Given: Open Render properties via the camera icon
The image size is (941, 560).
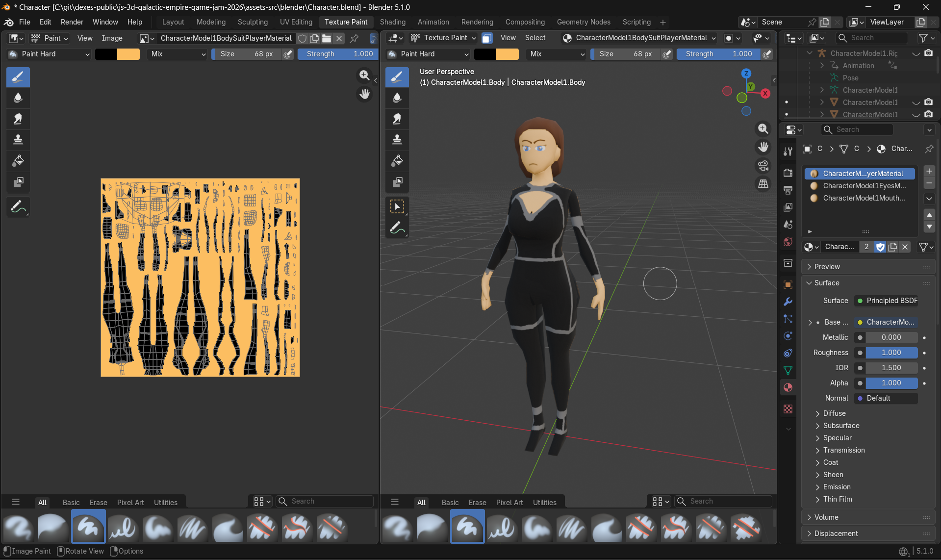Looking at the screenshot, I should (x=788, y=173).
